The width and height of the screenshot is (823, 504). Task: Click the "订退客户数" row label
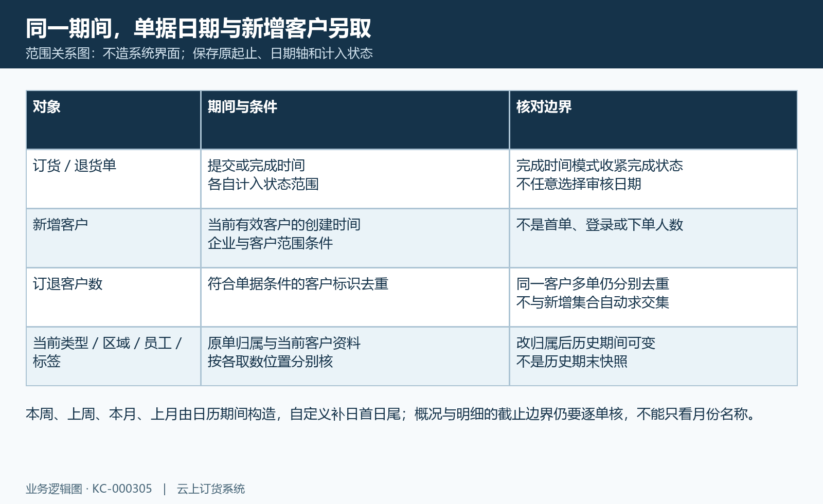click(x=67, y=284)
